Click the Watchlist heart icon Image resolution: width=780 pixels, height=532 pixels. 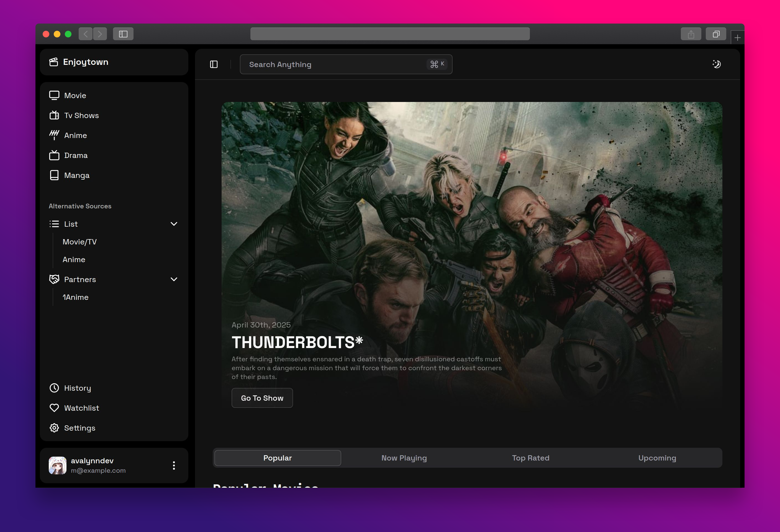54,408
